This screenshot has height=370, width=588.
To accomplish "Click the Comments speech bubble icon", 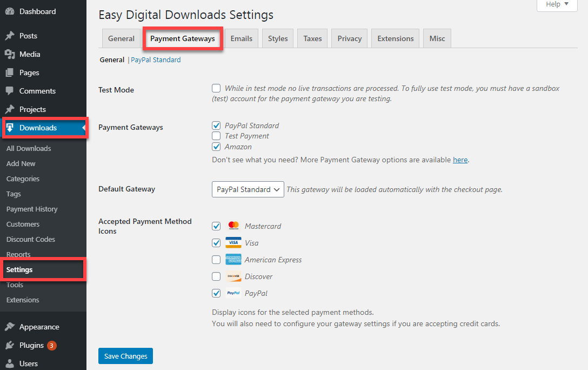I will pos(10,91).
